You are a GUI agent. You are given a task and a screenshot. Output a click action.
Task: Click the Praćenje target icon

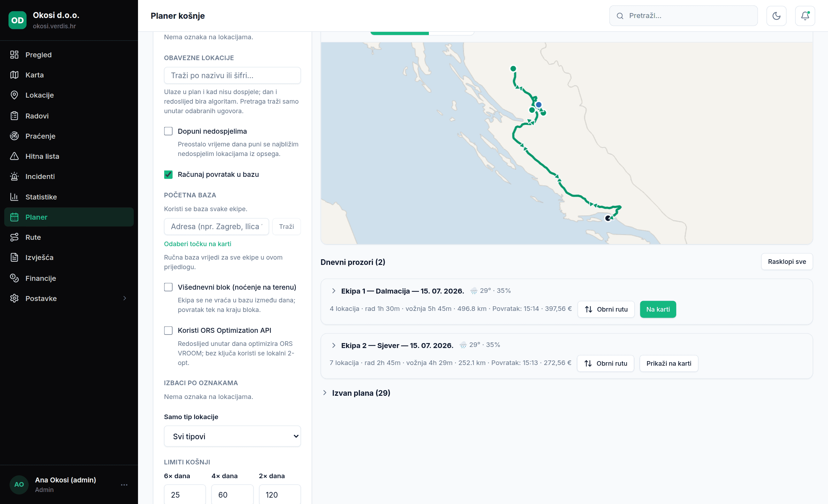[14, 136]
